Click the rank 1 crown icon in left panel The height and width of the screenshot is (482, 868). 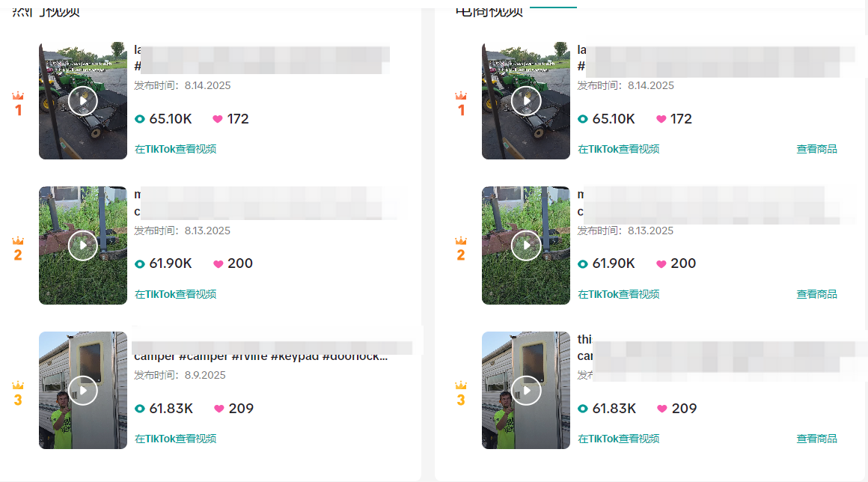coord(18,96)
